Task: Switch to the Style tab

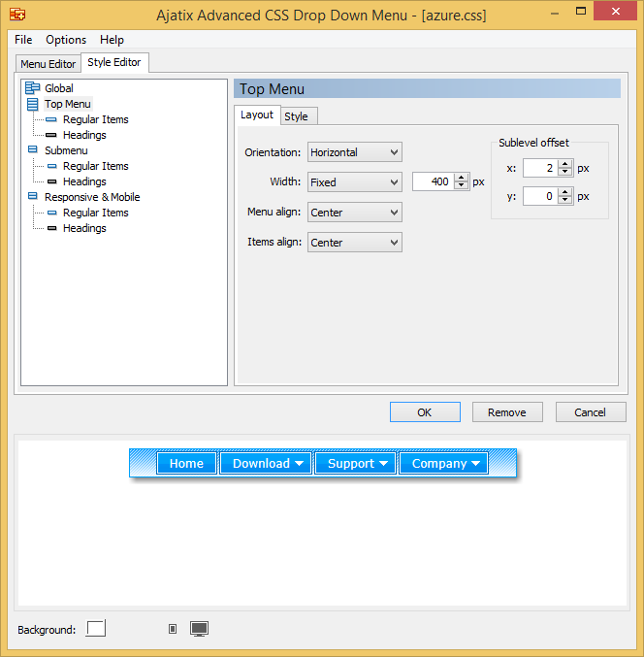Action: (297, 116)
